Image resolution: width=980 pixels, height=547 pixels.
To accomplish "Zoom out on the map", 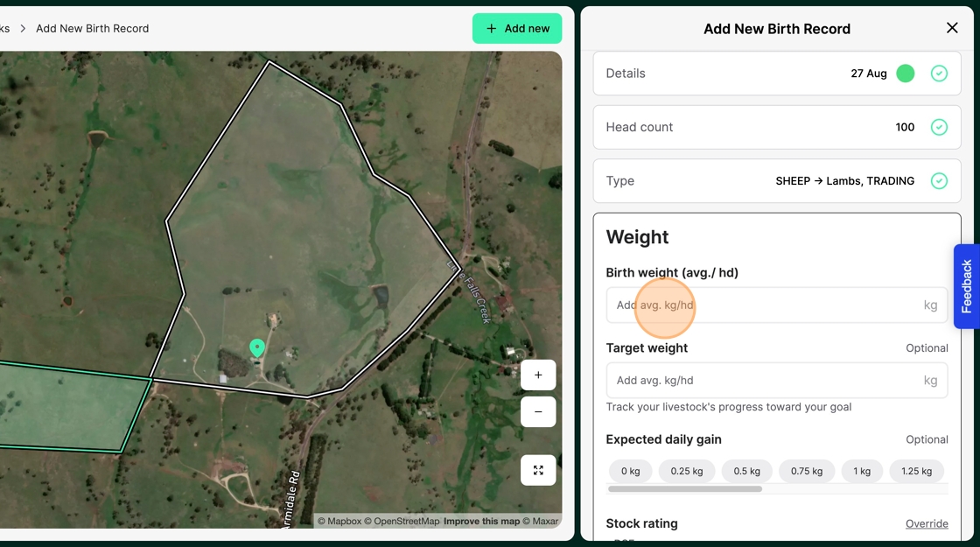I will (538, 412).
